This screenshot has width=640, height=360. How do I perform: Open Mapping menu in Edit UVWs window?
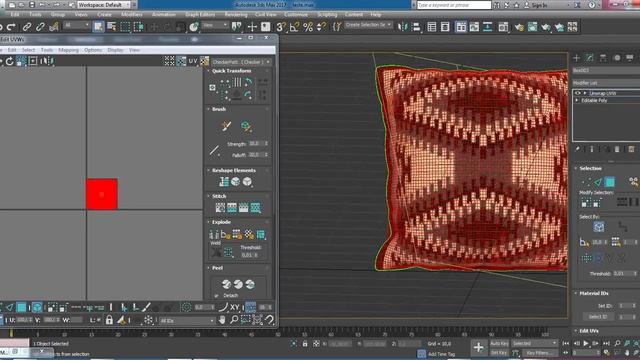[68, 50]
